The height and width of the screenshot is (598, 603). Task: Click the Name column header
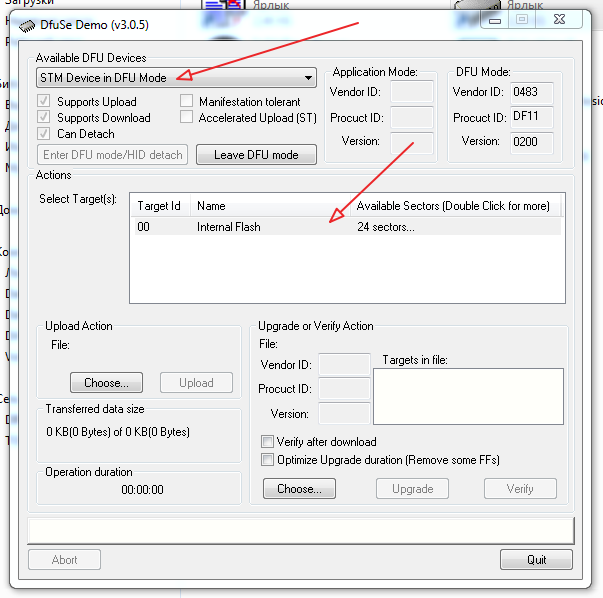[270, 206]
